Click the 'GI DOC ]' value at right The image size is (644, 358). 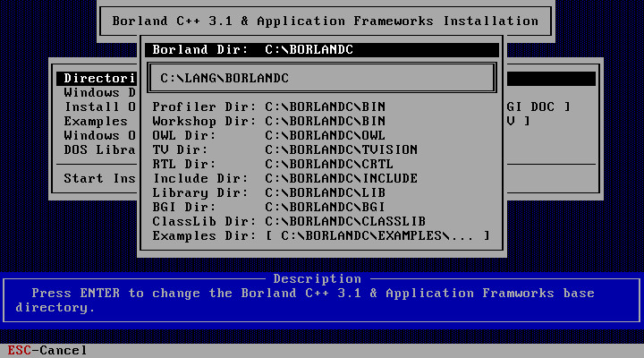click(538, 107)
